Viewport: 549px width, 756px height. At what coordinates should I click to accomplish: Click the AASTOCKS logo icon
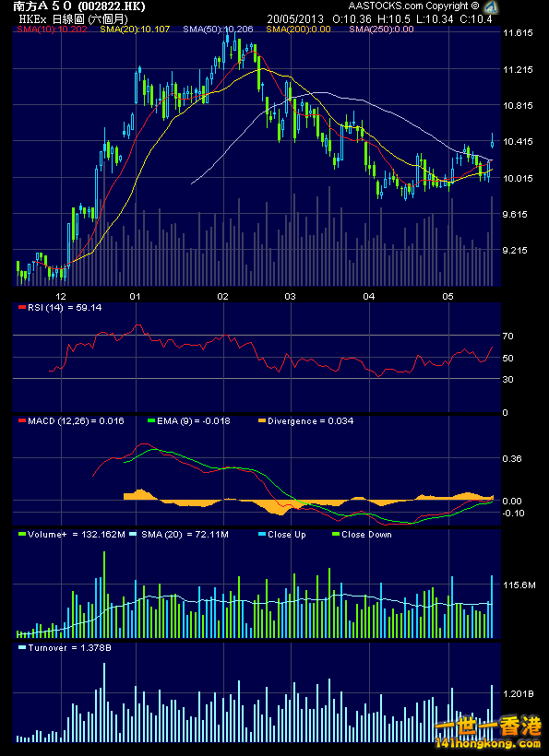491,6
